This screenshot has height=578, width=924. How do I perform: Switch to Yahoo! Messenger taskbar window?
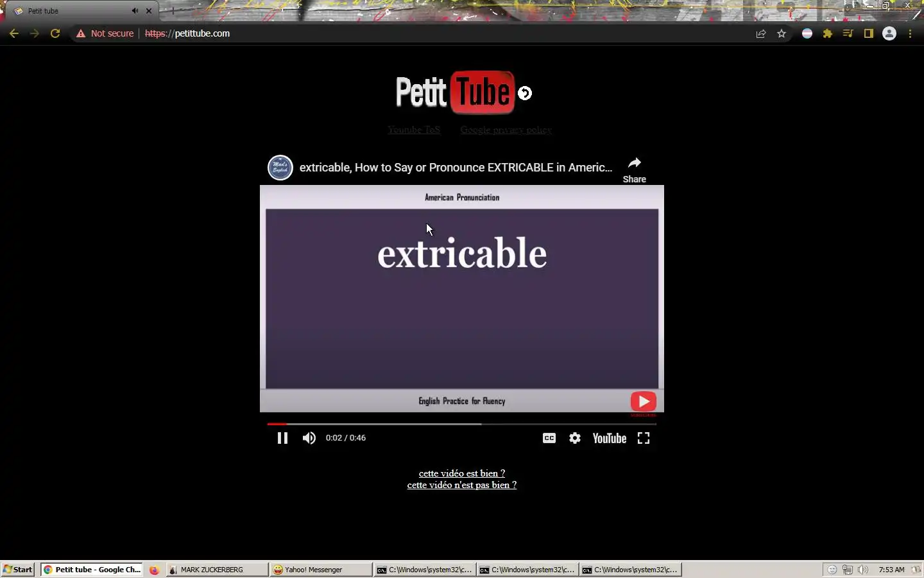(321, 570)
